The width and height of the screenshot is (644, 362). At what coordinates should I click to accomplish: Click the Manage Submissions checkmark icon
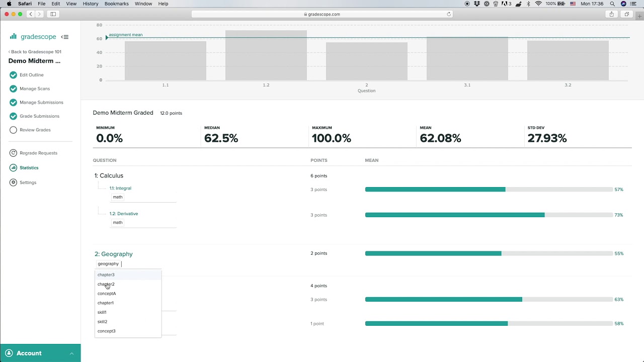(13, 103)
